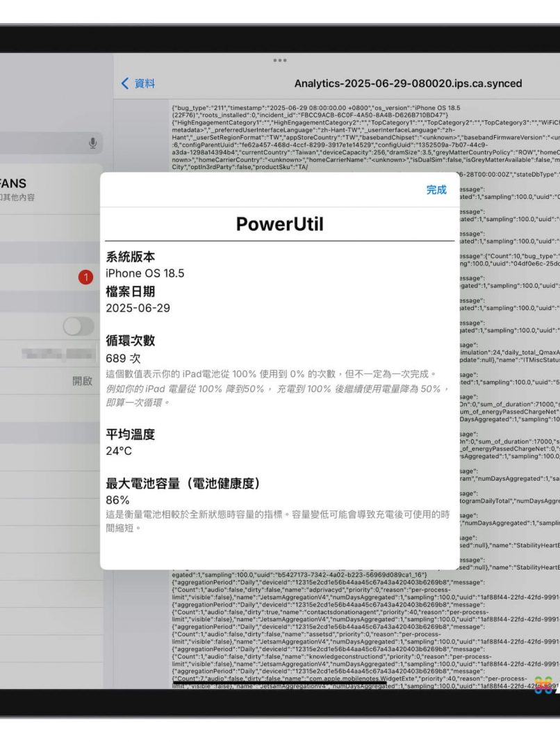Screen dimensions: 560x742
Task: Click the PowerUtil heading
Action: (x=279, y=224)
